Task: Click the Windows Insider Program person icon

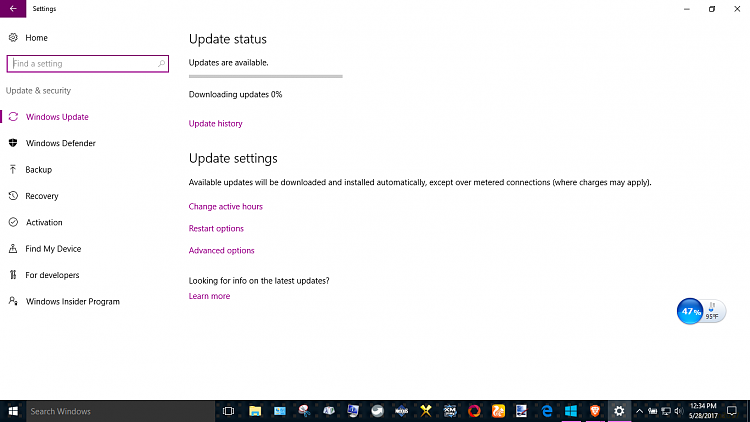Action: coord(13,301)
